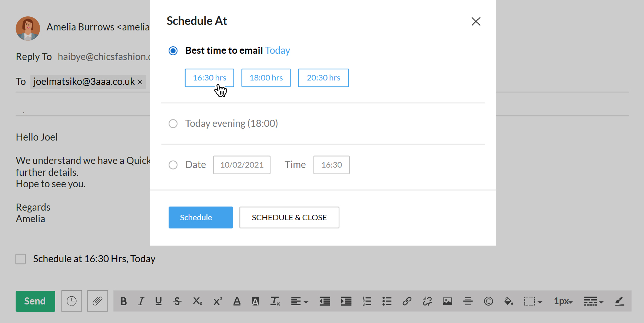Insert a hyperlink
The width and height of the screenshot is (644, 323).
pos(407,301)
